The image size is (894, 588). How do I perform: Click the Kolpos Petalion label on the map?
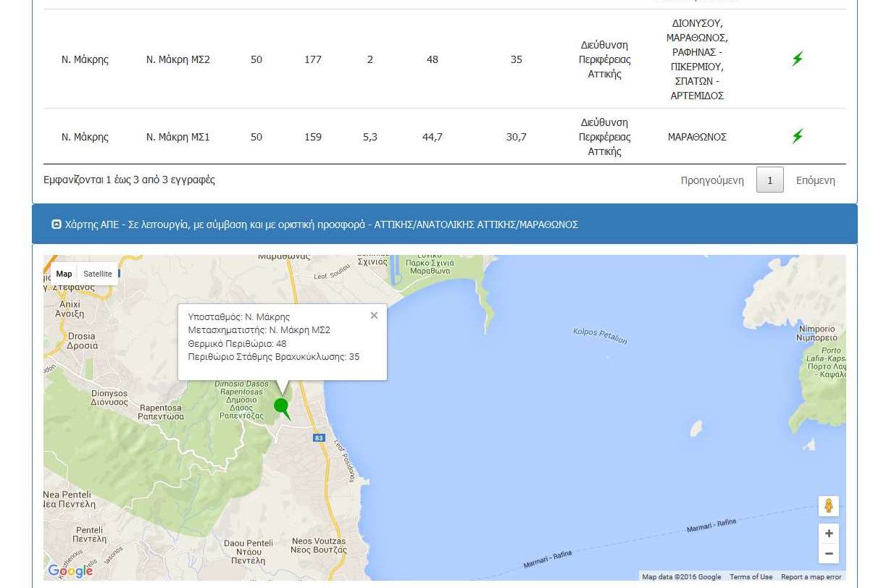point(600,336)
